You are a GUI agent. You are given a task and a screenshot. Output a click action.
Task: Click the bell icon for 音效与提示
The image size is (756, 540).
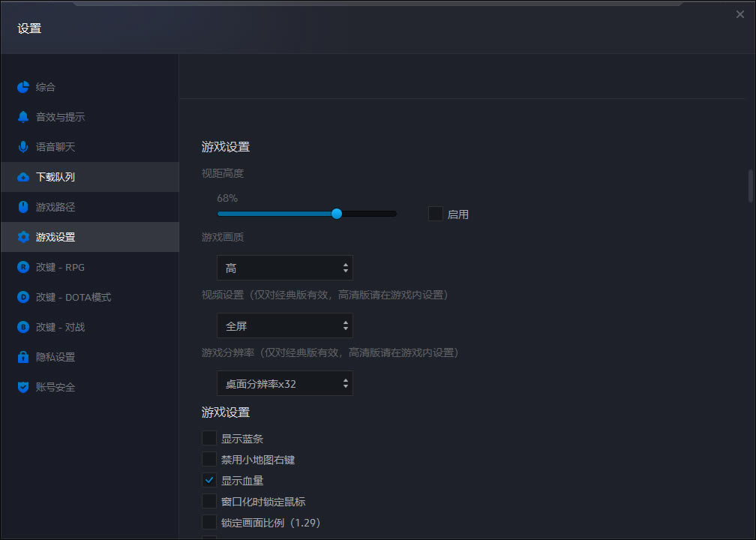click(x=23, y=117)
